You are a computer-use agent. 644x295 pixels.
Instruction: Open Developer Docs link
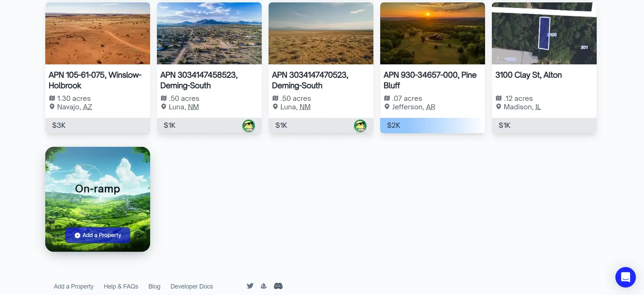tap(192, 286)
